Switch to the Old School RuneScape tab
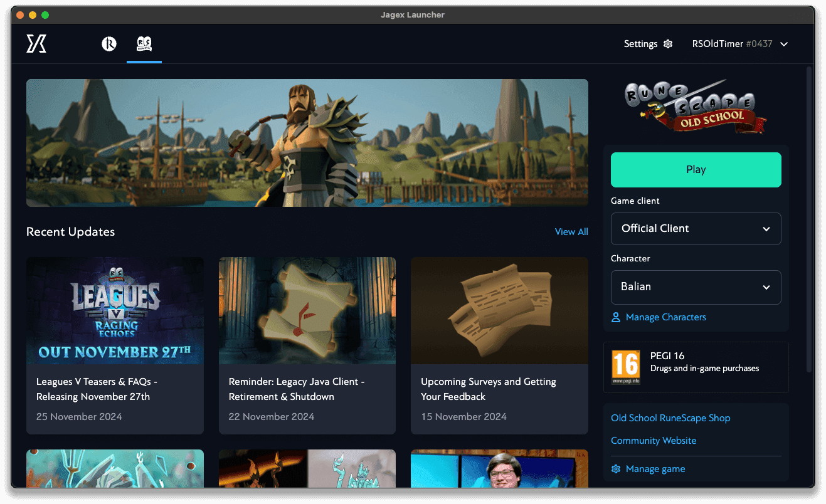 click(x=144, y=44)
